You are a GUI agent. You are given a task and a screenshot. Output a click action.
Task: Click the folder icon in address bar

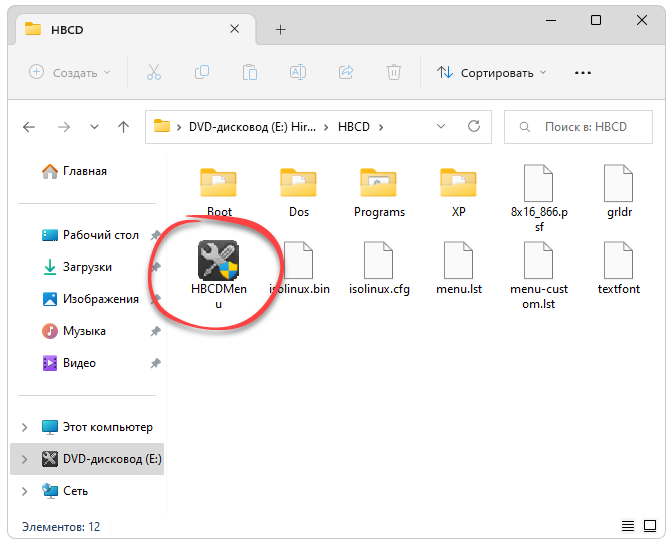click(162, 126)
